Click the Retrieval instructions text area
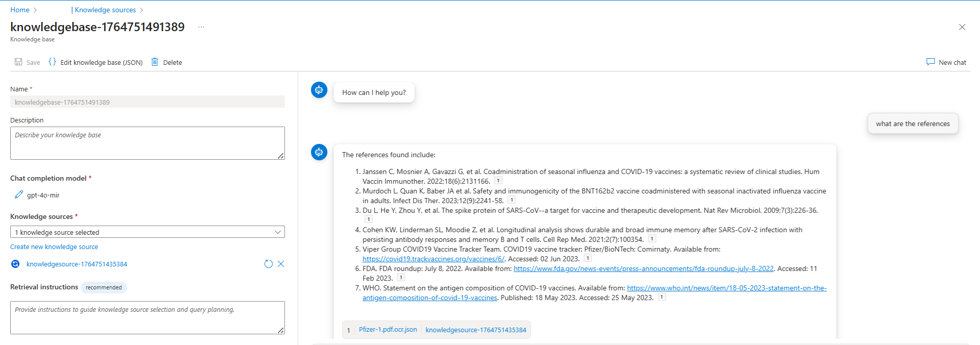This screenshot has width=980, height=345. click(x=148, y=317)
